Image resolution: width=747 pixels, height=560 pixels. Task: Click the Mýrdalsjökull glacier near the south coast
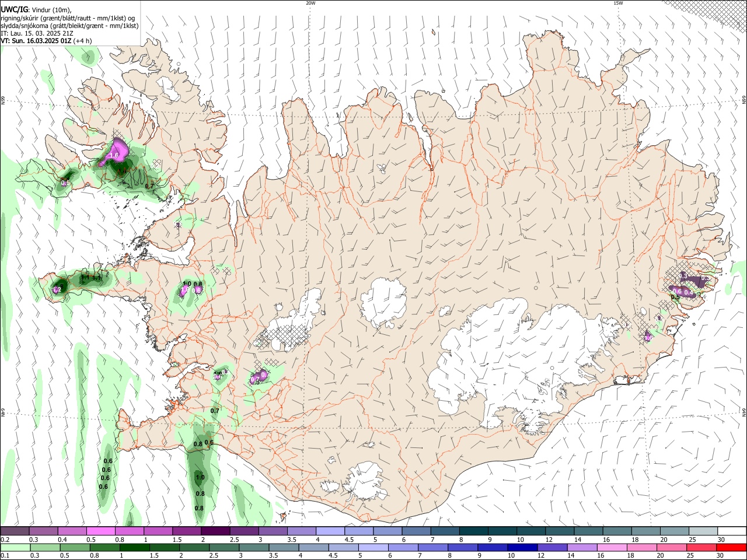(365, 481)
